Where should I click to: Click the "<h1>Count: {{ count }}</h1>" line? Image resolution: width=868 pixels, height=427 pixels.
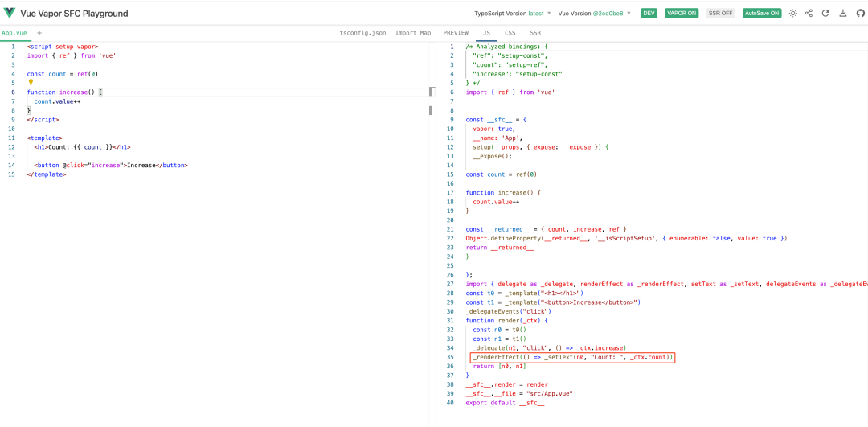pyautogui.click(x=83, y=147)
